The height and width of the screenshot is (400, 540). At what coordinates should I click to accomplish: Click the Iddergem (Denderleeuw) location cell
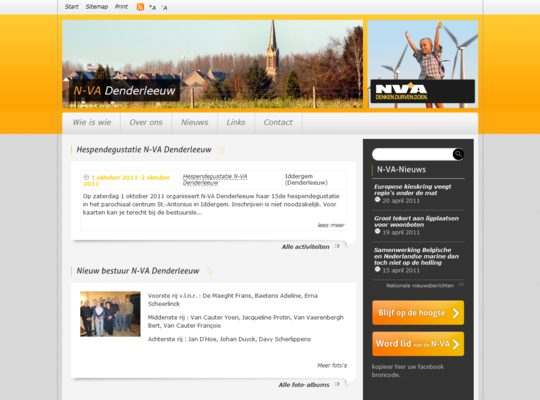pyautogui.click(x=314, y=180)
